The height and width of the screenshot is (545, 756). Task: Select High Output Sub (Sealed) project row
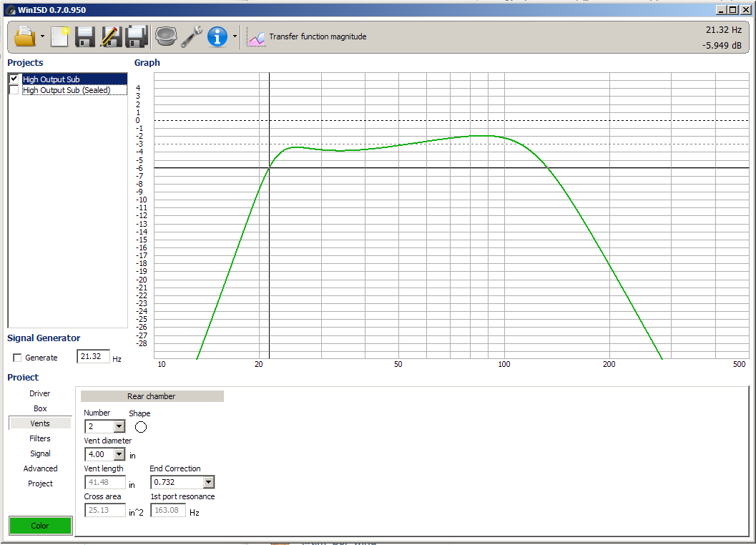(74, 90)
